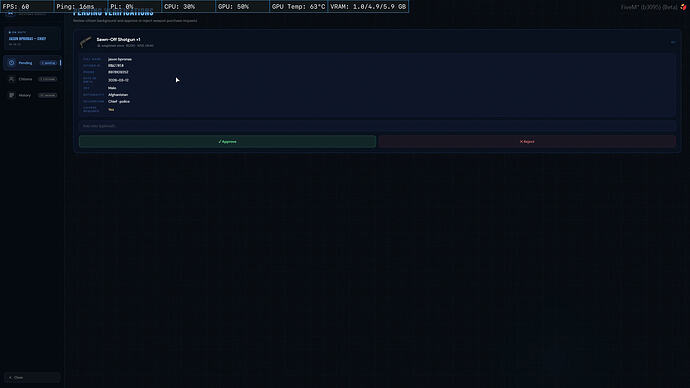The width and height of the screenshot is (690, 388).
Task: Click the GPU: 50% overlay readout
Action: tap(242, 7)
